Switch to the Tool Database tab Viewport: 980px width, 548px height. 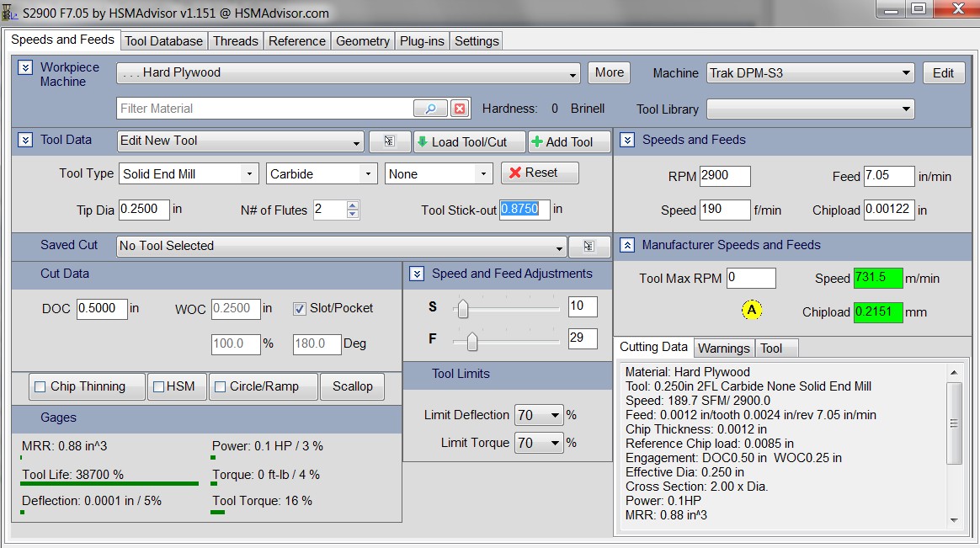[x=163, y=41]
